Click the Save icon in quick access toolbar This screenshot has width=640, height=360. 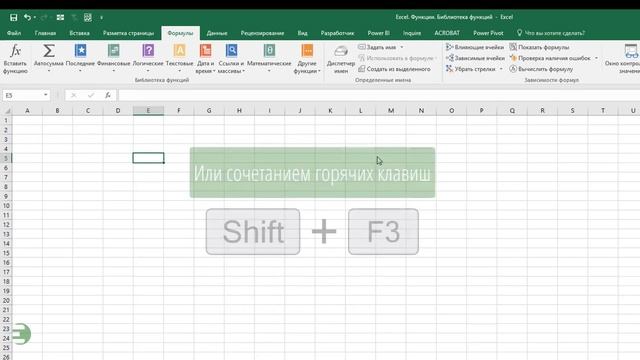pos(13,17)
